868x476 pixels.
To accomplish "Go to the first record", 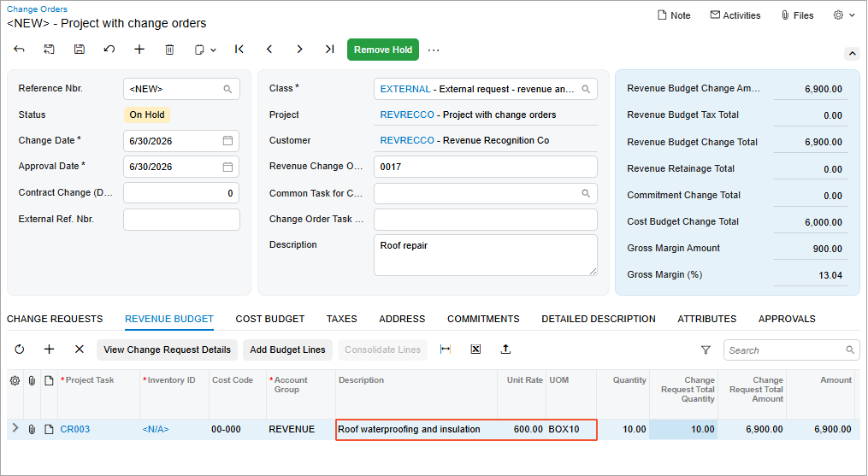I will coord(239,50).
